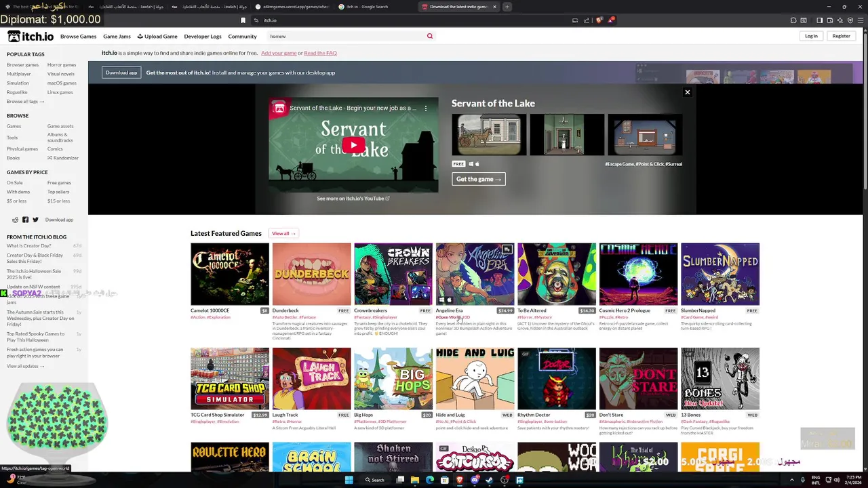Play the Servant of the Lake video
The image size is (868, 488).
[x=353, y=145]
